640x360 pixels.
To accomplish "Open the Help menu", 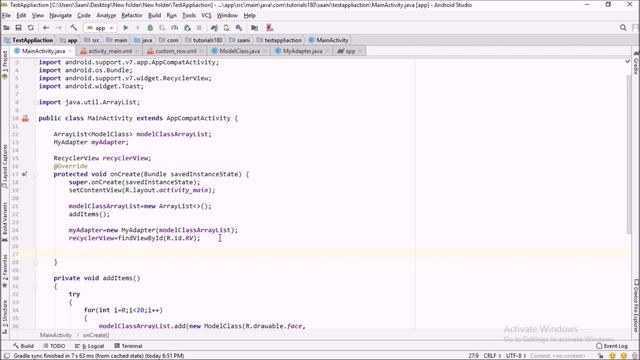I will coord(249,15).
